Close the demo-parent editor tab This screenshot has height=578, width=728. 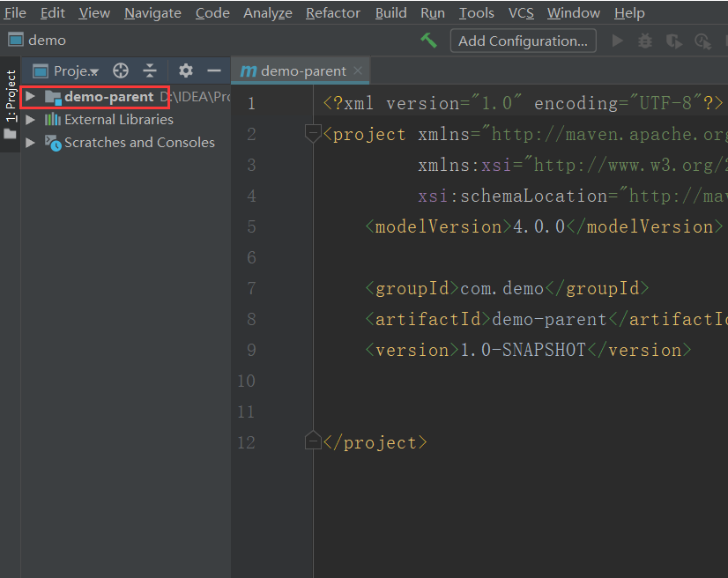click(358, 70)
